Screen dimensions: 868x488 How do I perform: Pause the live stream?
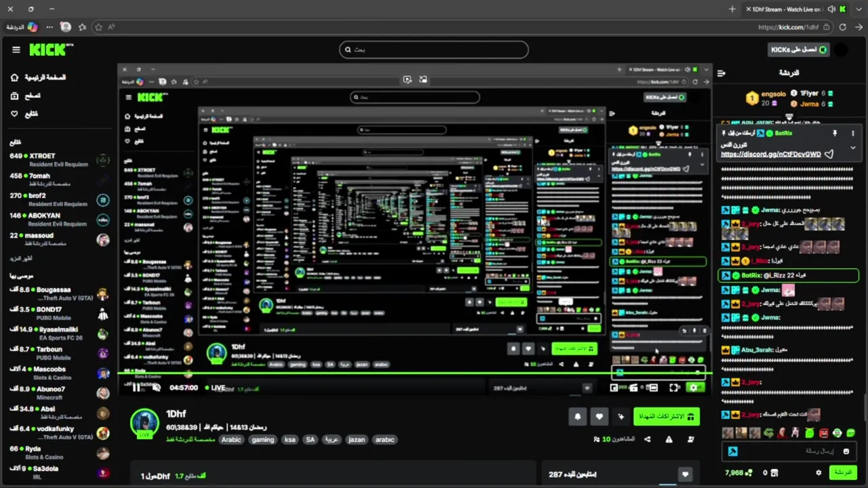click(136, 388)
